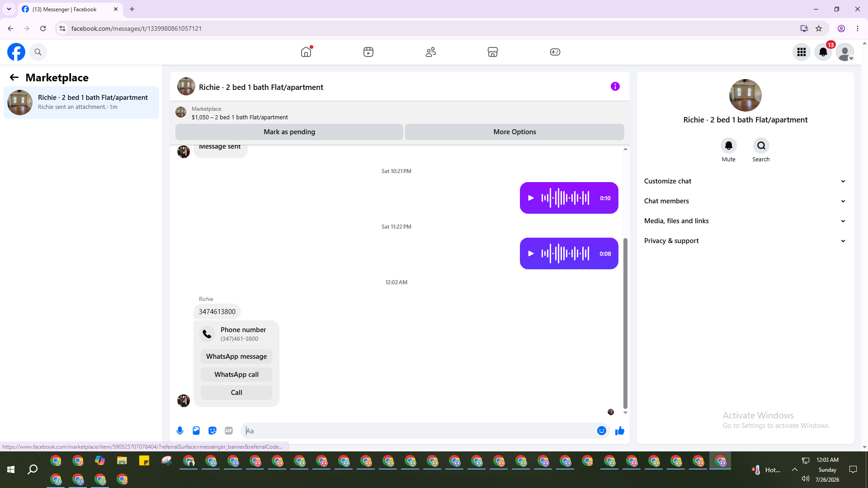
Task: Open the volume control in tray
Action: 806,479
